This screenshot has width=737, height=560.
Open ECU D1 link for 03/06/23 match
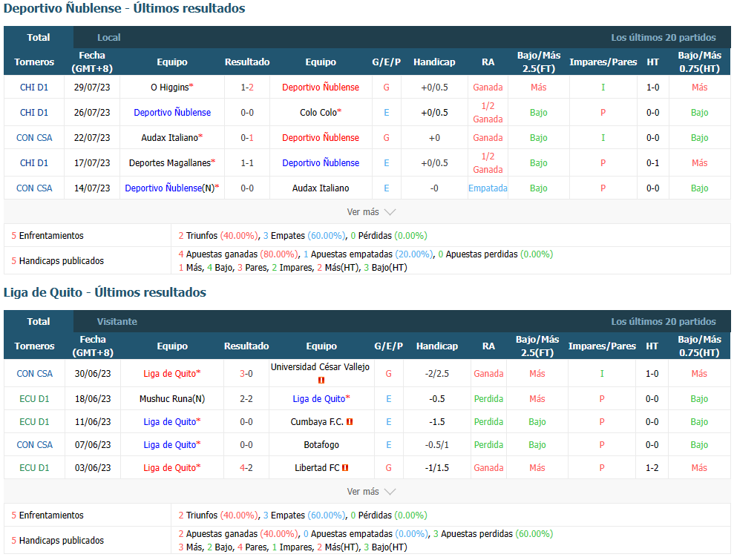(34, 468)
